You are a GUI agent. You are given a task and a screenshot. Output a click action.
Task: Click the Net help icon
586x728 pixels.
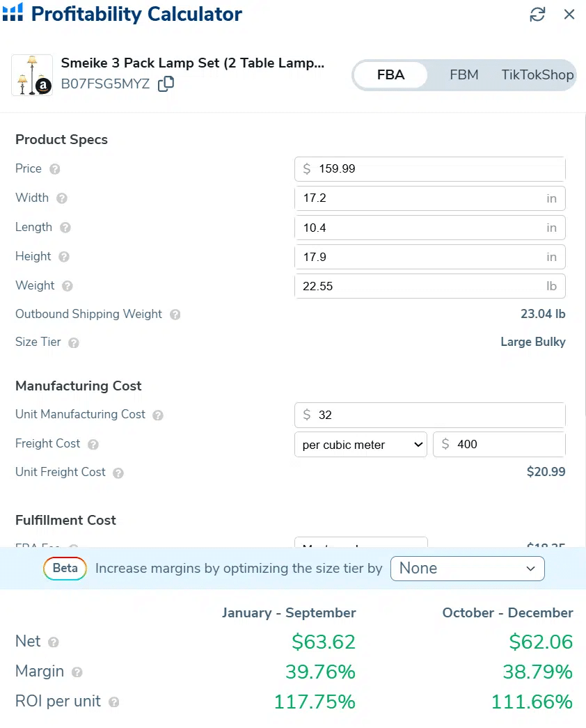(x=54, y=642)
